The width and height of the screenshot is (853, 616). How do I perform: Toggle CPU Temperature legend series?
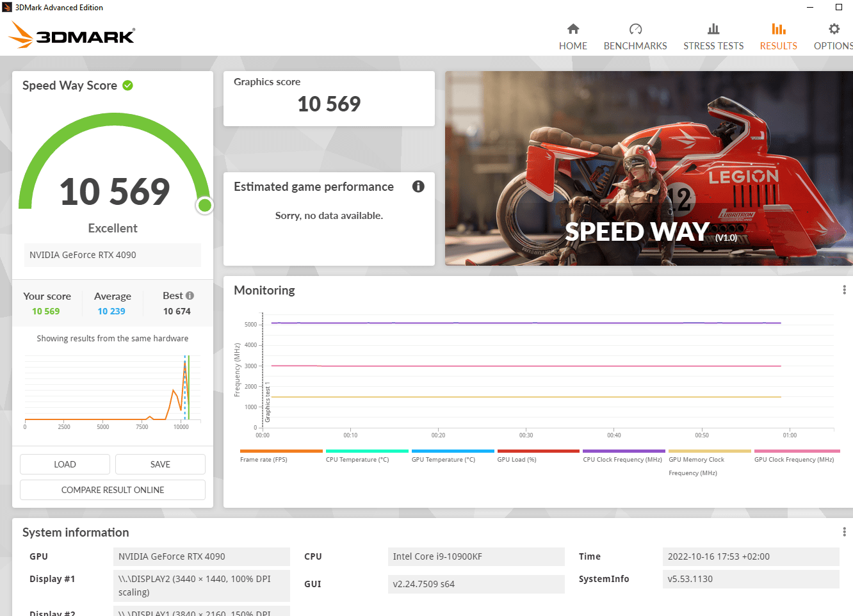pyautogui.click(x=367, y=456)
